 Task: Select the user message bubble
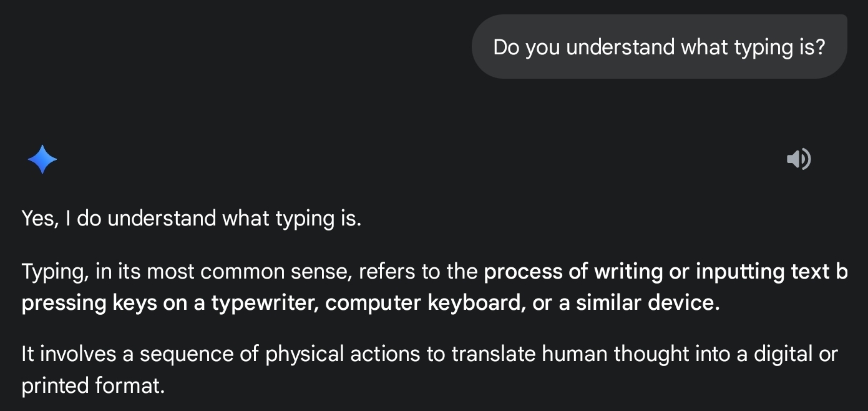tap(659, 47)
